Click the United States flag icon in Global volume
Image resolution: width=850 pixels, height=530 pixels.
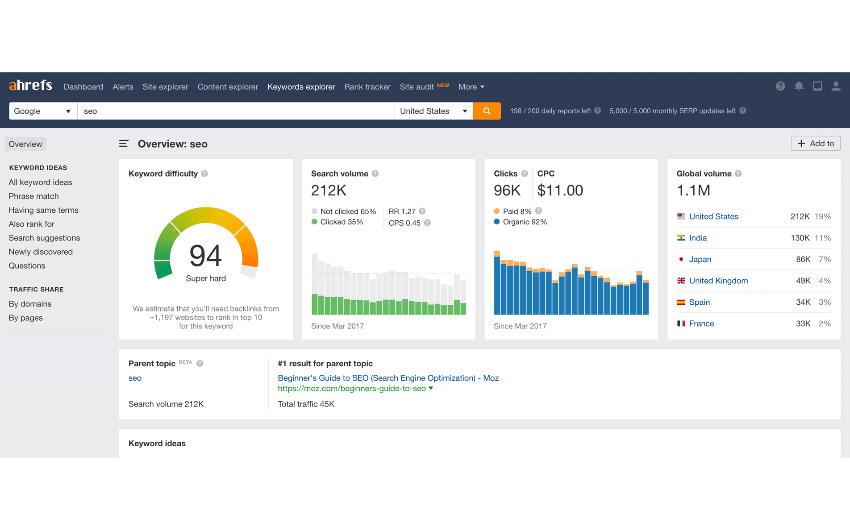(681, 216)
